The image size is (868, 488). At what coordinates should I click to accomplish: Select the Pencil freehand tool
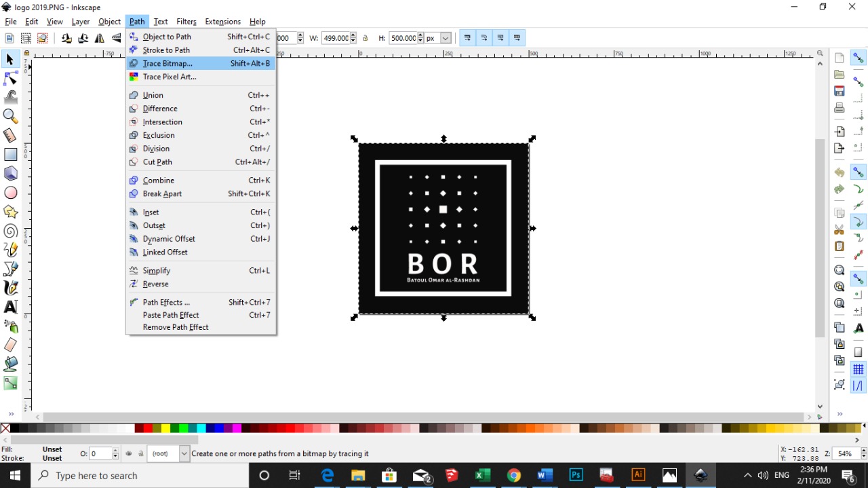click(10, 250)
